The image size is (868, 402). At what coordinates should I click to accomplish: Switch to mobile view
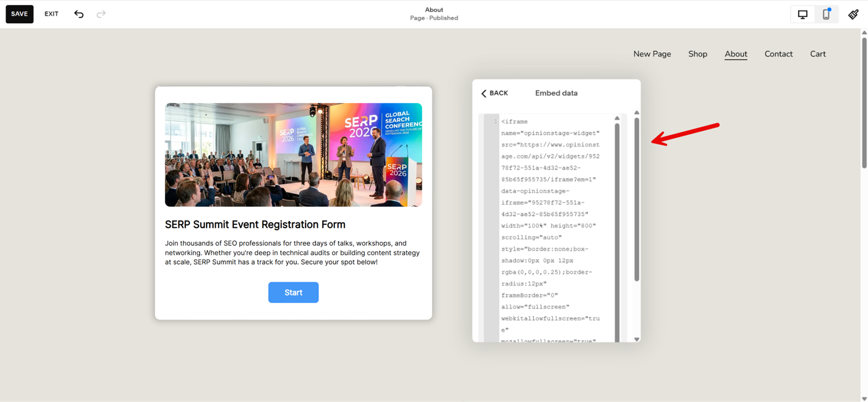pyautogui.click(x=826, y=14)
